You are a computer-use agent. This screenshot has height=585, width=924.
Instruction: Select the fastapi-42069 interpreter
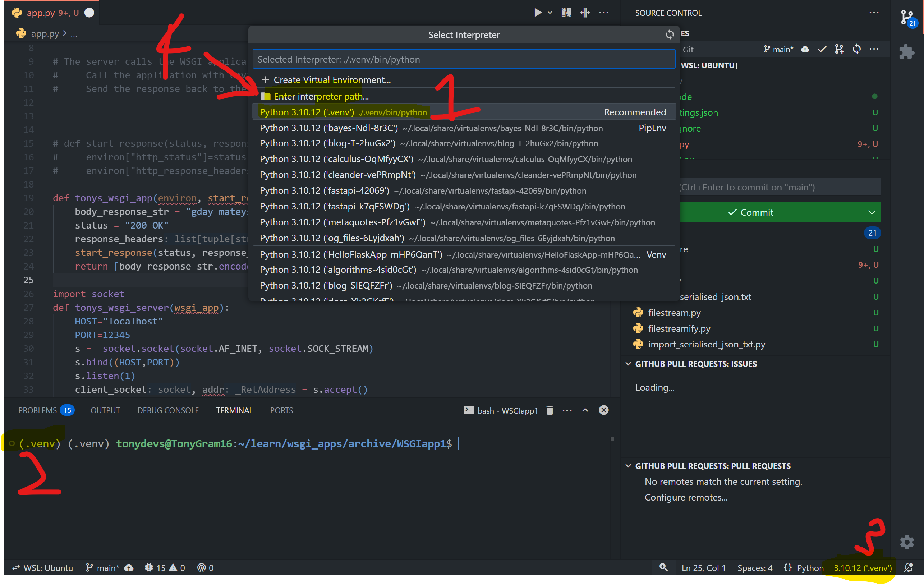point(464,191)
